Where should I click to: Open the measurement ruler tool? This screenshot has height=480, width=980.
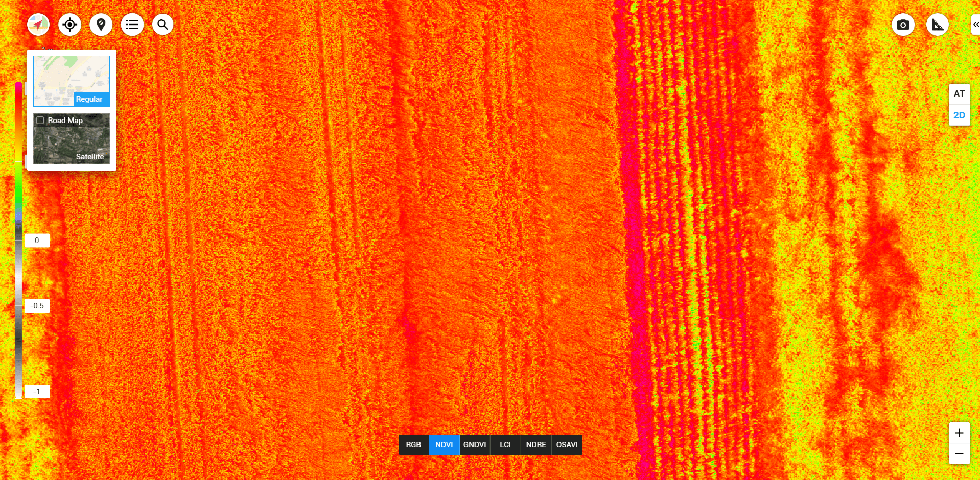(x=937, y=25)
